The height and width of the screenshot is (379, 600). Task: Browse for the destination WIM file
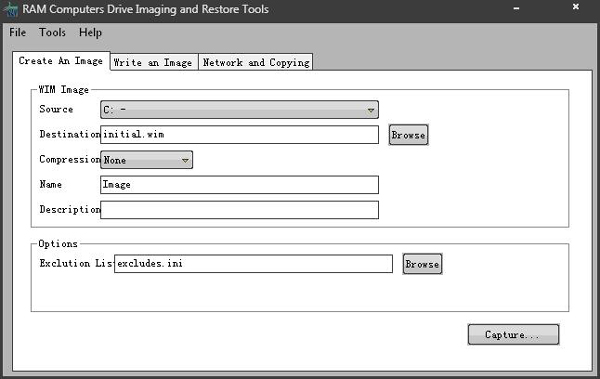click(x=408, y=135)
